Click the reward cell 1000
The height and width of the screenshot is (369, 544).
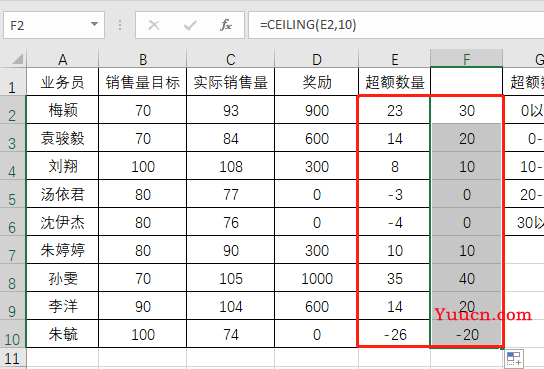coord(316,278)
